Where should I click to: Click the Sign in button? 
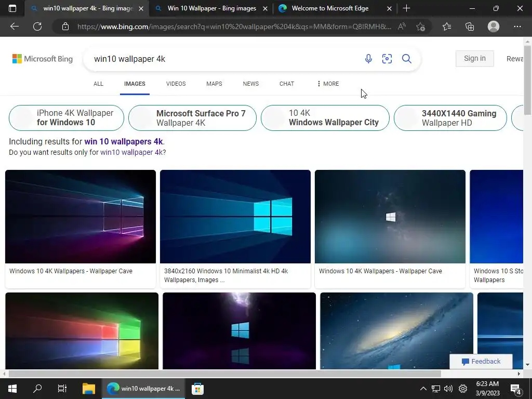click(475, 58)
